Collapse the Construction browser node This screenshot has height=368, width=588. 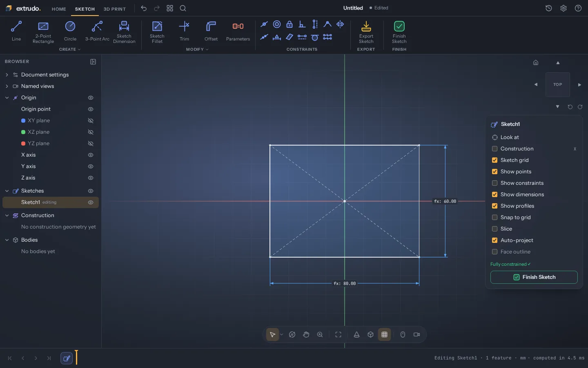[7, 215]
